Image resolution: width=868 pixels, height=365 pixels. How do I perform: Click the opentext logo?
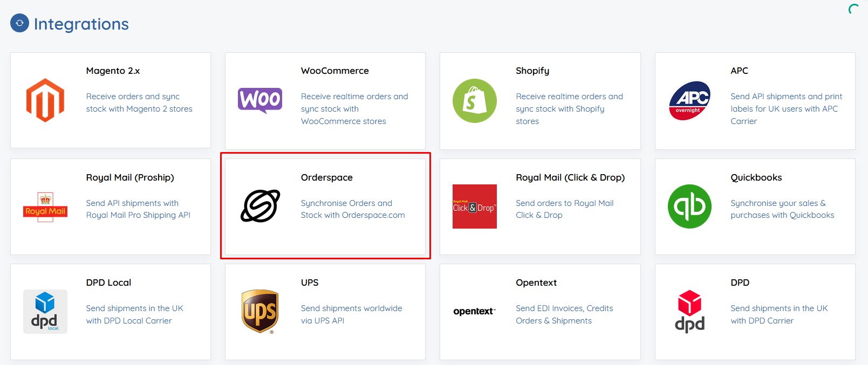(x=475, y=311)
